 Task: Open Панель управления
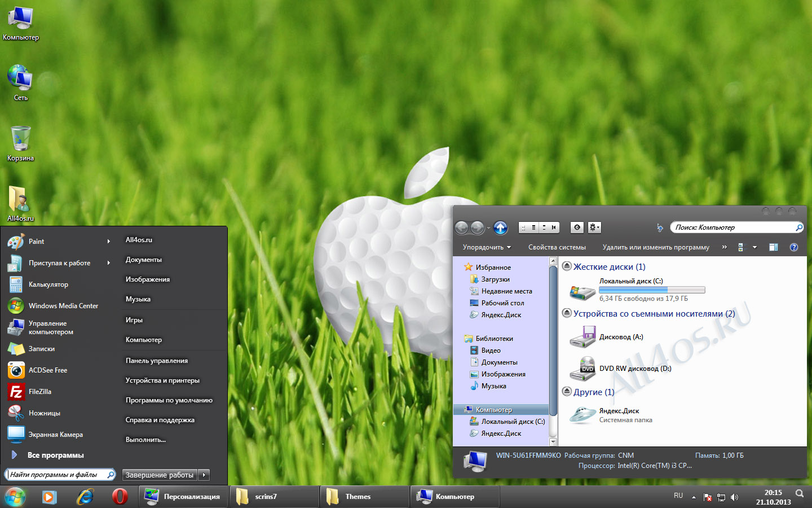pyautogui.click(x=157, y=361)
